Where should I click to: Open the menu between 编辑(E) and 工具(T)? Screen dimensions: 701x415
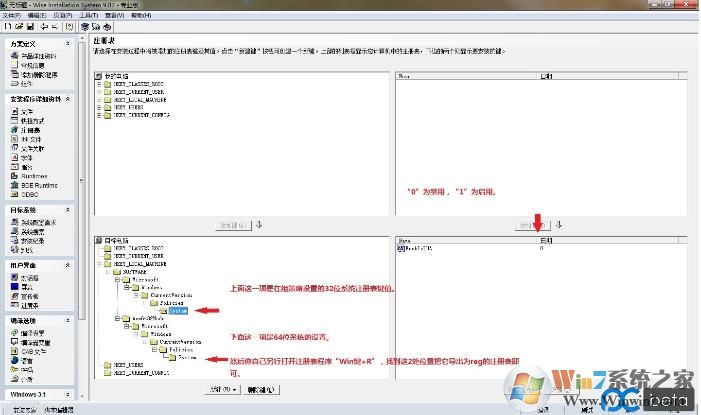[x=63, y=15]
